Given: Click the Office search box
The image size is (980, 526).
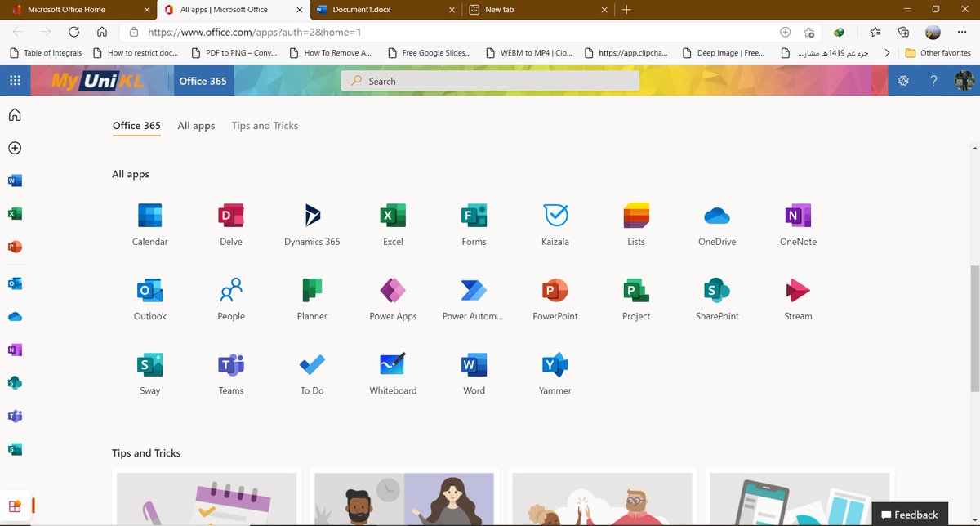Looking at the screenshot, I should pos(490,81).
